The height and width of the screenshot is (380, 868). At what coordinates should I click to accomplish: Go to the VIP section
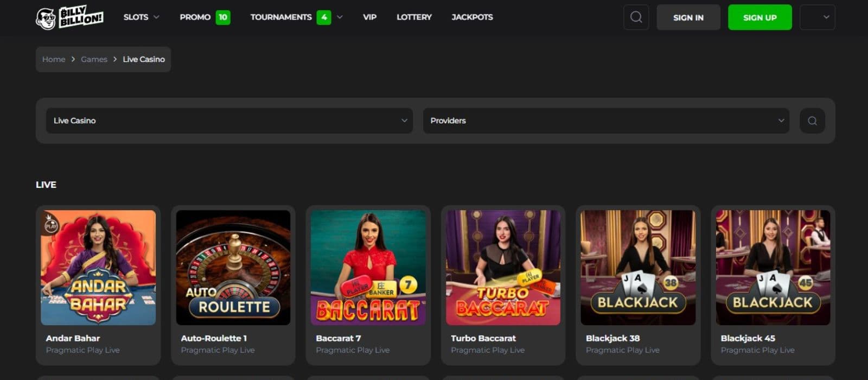coord(369,17)
